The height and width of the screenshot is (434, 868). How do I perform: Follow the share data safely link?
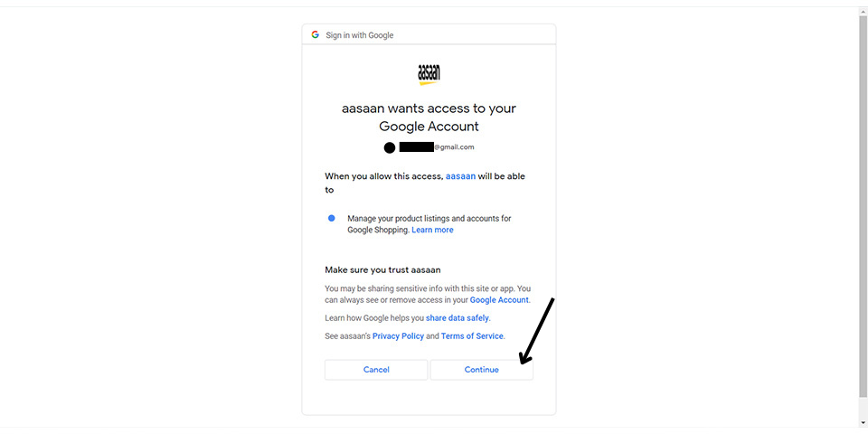458,318
